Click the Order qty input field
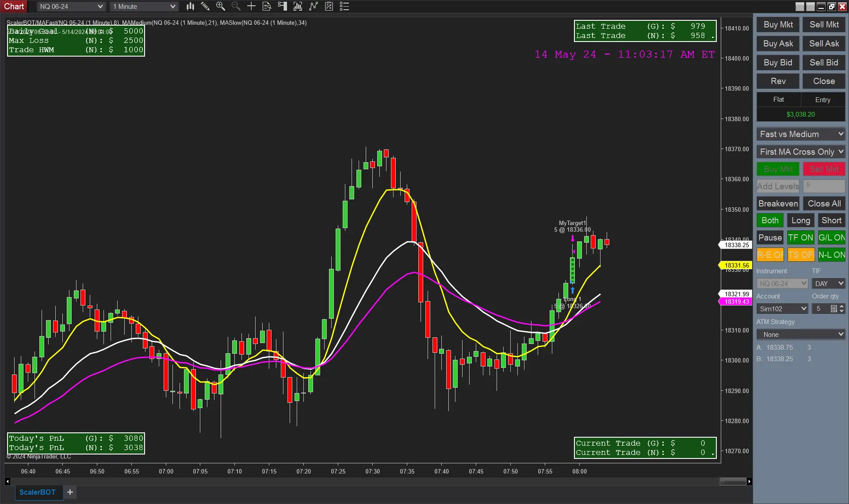 (820, 309)
